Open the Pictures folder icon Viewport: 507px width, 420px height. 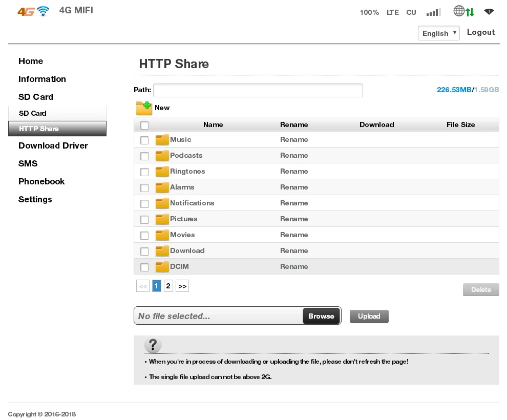162,219
